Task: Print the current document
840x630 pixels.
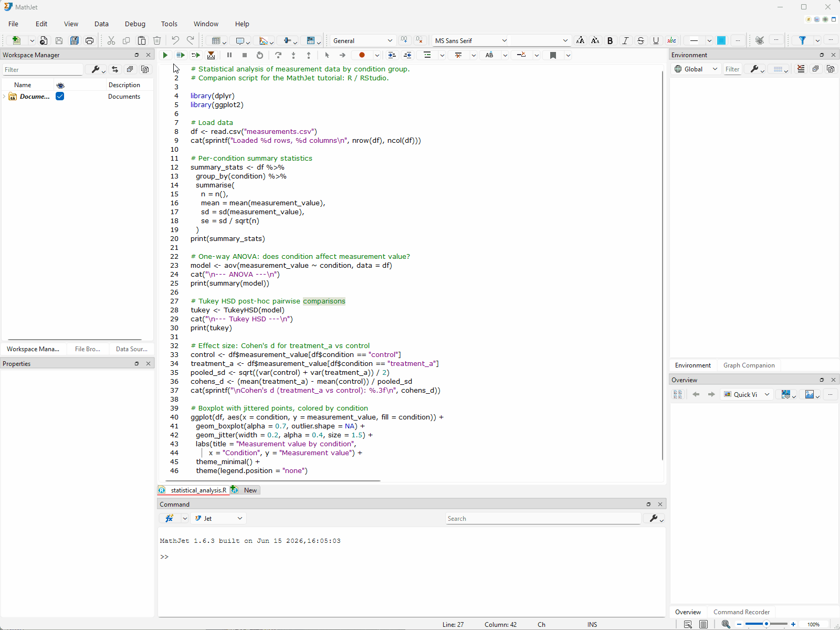Action: coord(90,40)
